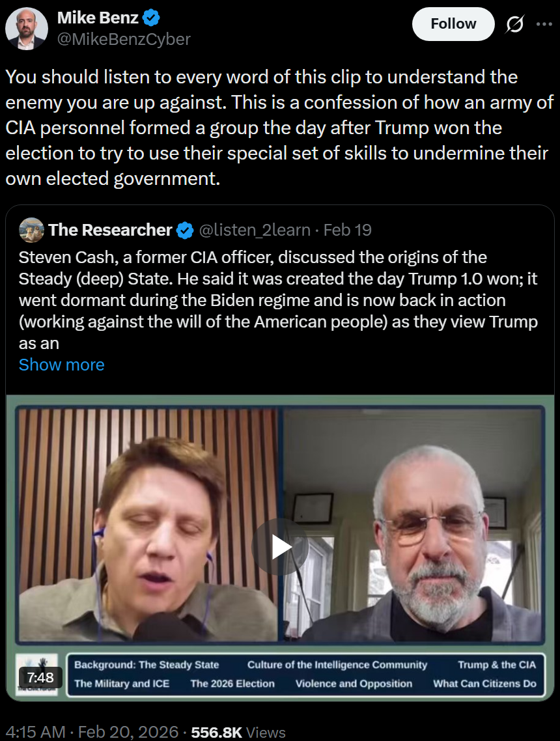Open the Grok icon next to Follow
This screenshot has width=560, height=741.
coord(514,25)
